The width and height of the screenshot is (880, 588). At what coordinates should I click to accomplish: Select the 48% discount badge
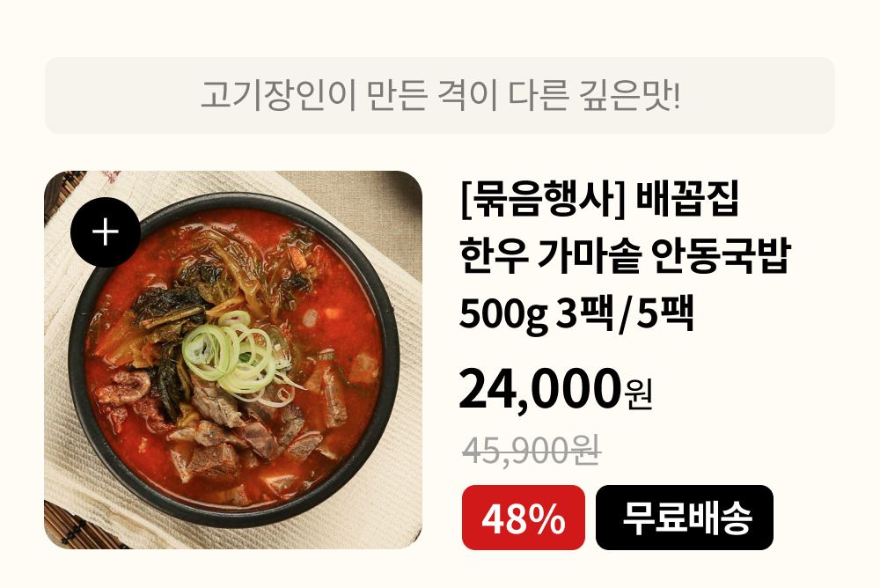(523, 518)
